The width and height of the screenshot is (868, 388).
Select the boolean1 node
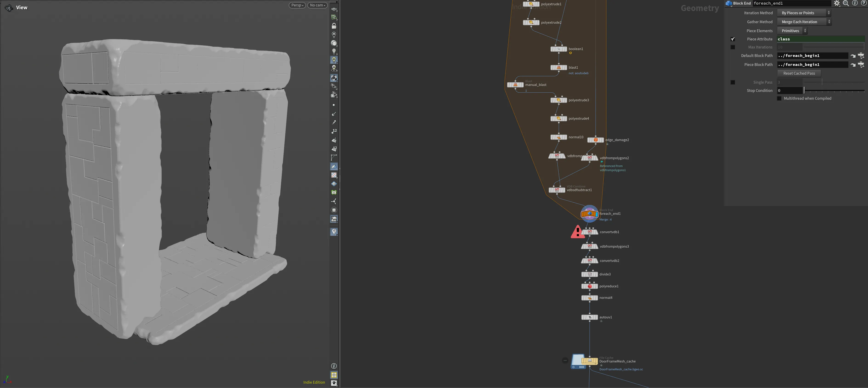point(559,49)
